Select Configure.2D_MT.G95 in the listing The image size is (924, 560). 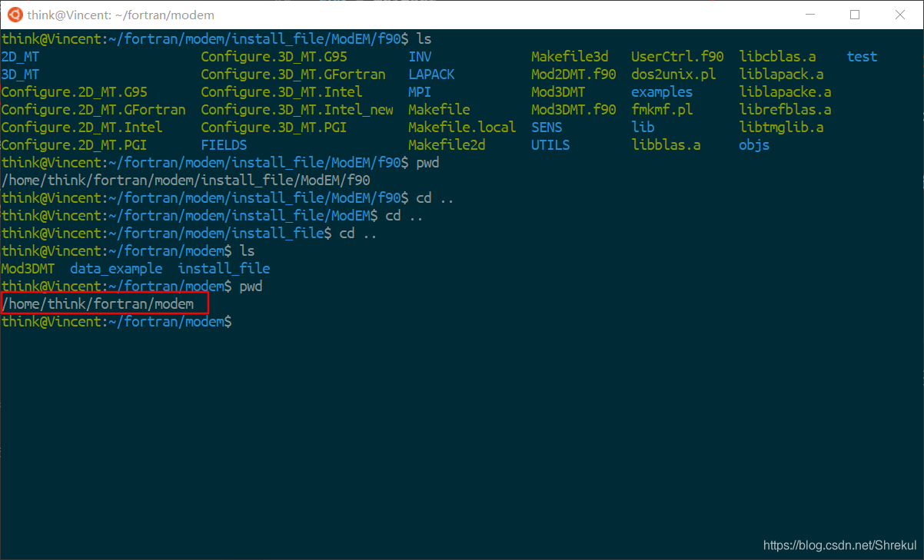tap(75, 91)
